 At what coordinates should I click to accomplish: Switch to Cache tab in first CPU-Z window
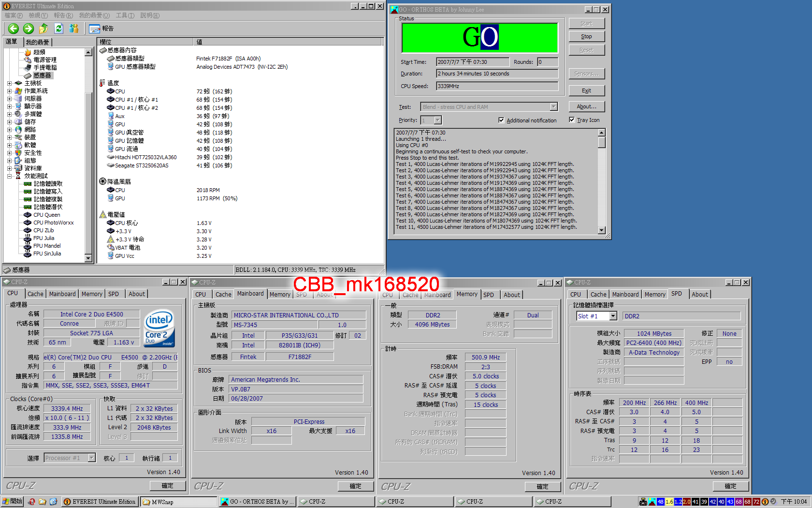point(35,294)
